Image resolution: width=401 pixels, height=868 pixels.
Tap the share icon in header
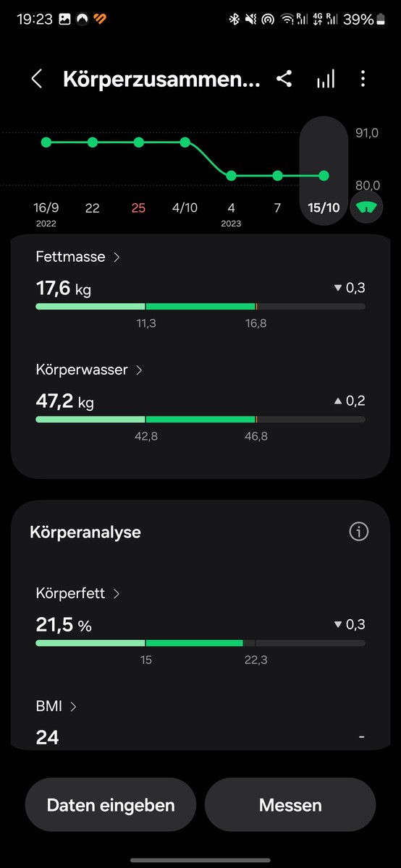click(284, 80)
